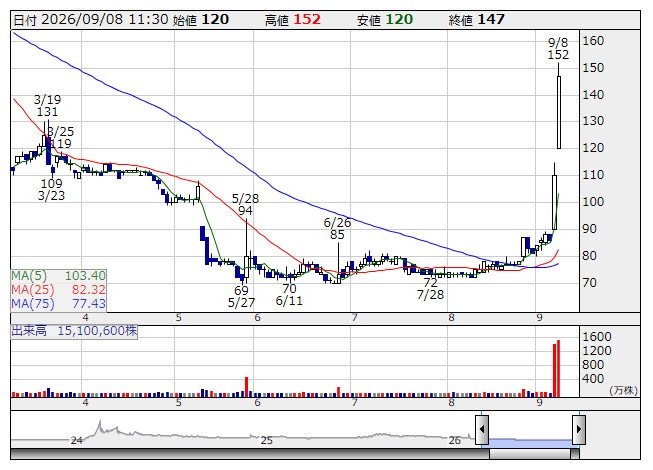The height and width of the screenshot is (470, 653).
Task: Select the 9/8 tall white candlestick
Action: 558,112
